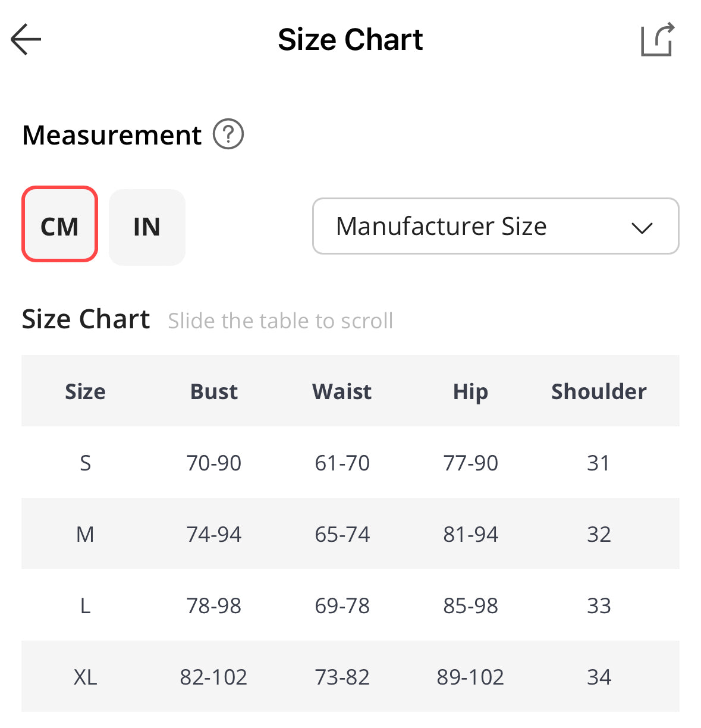Image resolution: width=701 pixels, height=728 pixels.
Task: Click the Waist column header
Action: (342, 391)
